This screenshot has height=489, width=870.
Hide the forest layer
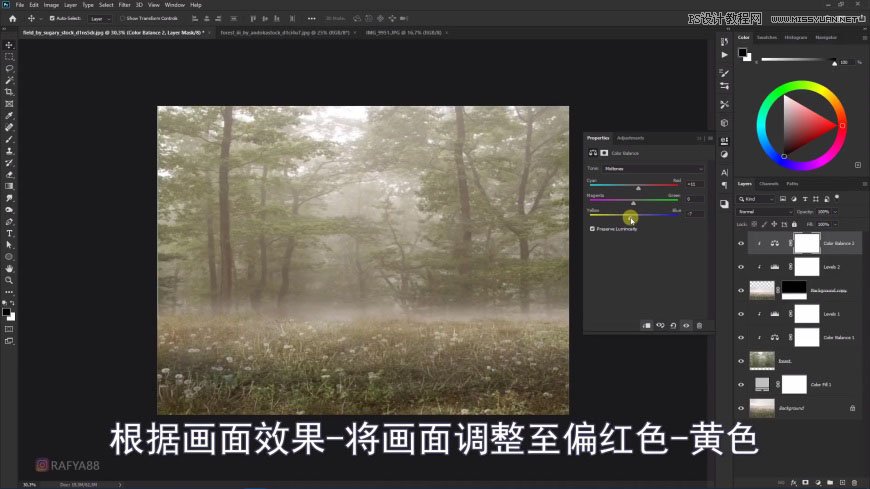(x=741, y=361)
